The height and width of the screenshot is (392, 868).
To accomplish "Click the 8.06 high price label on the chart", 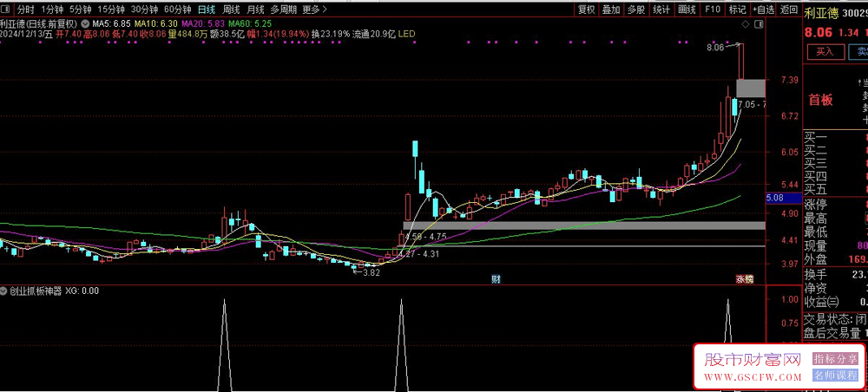I will 715,48.
